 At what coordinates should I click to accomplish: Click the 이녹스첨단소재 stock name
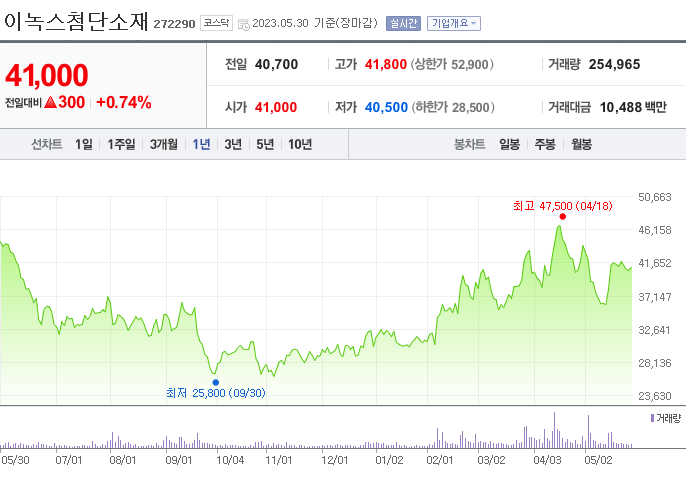(x=76, y=21)
